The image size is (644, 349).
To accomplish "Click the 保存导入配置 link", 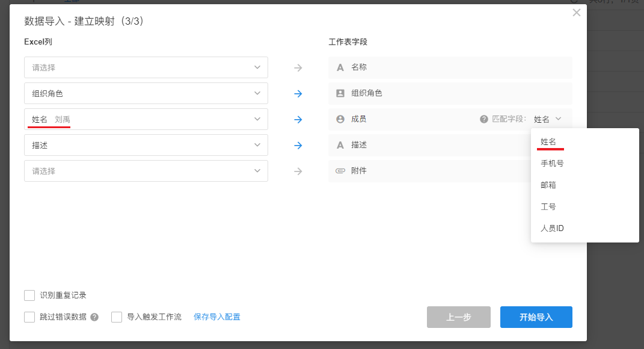I will click(x=217, y=317).
